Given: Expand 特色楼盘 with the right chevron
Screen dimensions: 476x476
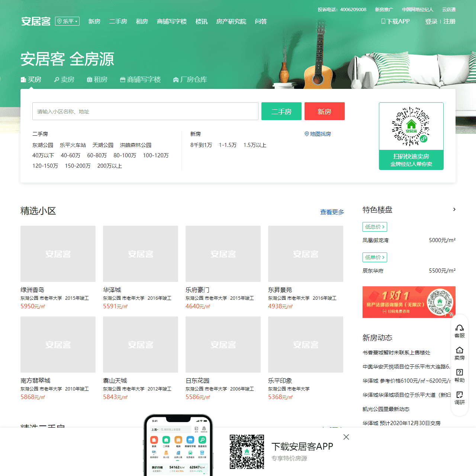Looking at the screenshot, I should click(x=454, y=209).
